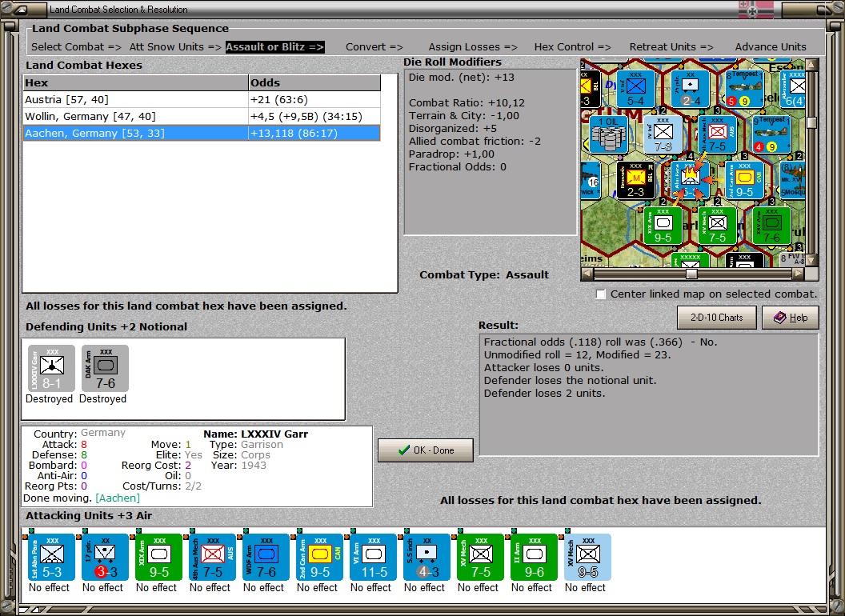Select the destroyed DAK Arm 7-6 defender

point(105,368)
